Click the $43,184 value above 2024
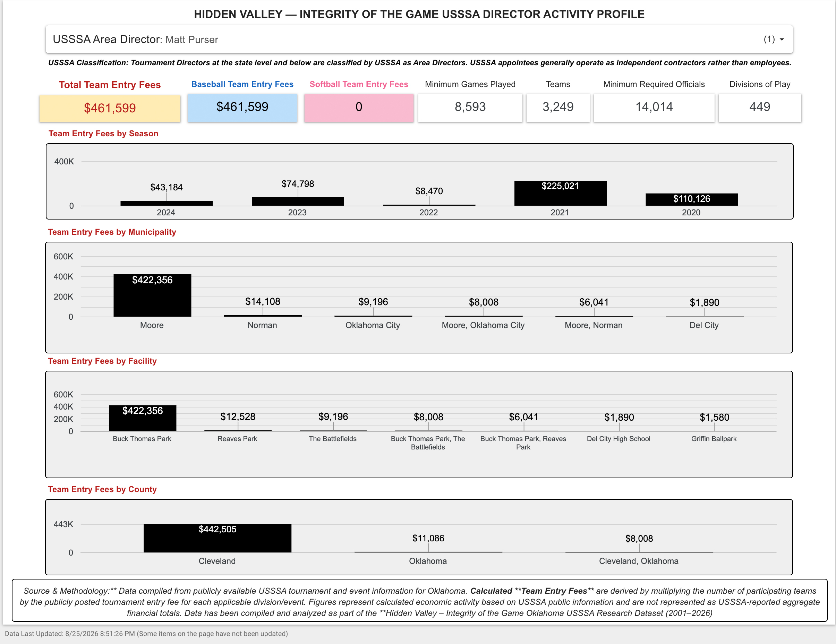 tap(167, 187)
